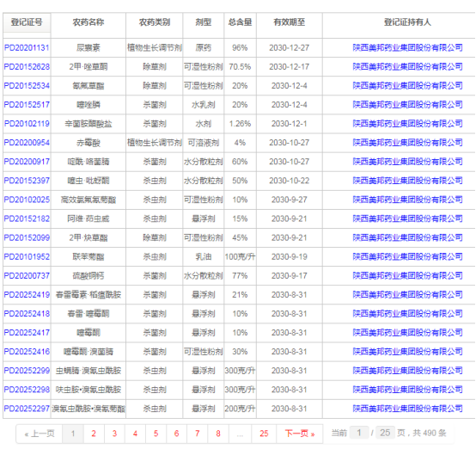Open registration link PD20152534

[27, 86]
